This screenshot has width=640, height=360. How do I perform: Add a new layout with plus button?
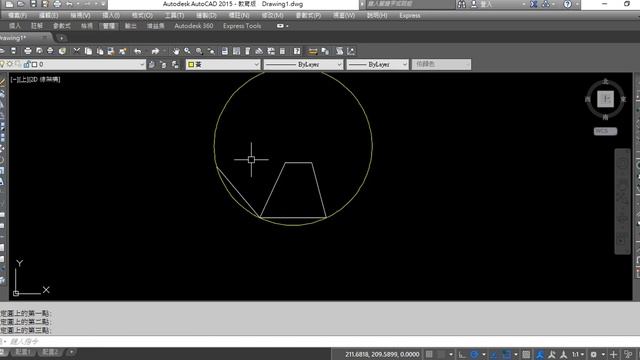tap(71, 352)
